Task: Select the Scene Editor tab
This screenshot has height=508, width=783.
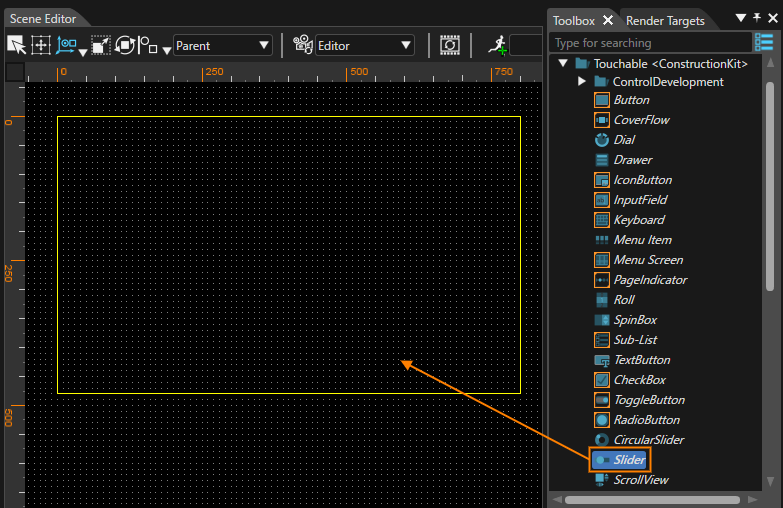Action: pyautogui.click(x=43, y=19)
